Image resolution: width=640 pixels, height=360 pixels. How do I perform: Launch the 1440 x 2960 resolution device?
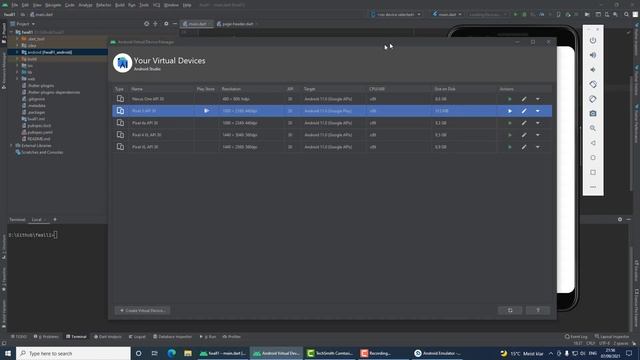click(509, 147)
